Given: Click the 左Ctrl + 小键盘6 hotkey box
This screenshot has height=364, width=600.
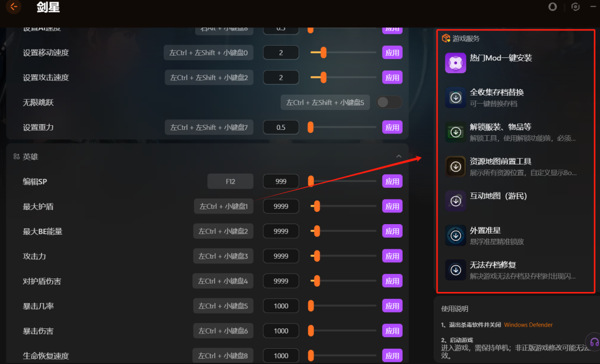Looking at the screenshot, I should 223,331.
